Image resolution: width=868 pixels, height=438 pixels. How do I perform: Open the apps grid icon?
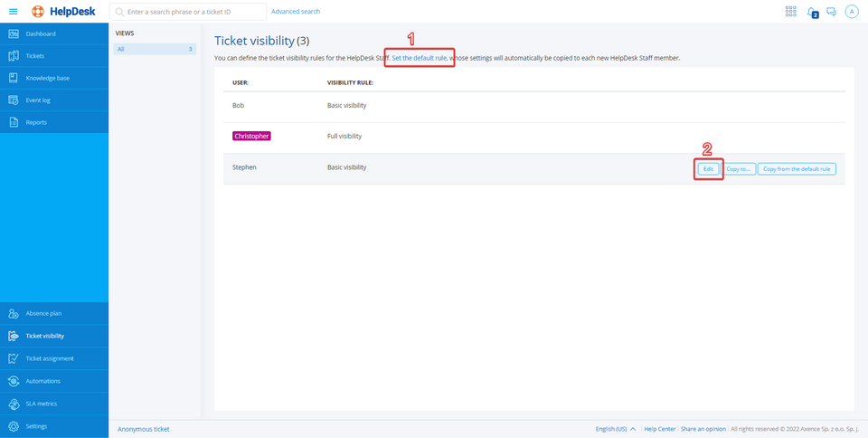point(790,12)
